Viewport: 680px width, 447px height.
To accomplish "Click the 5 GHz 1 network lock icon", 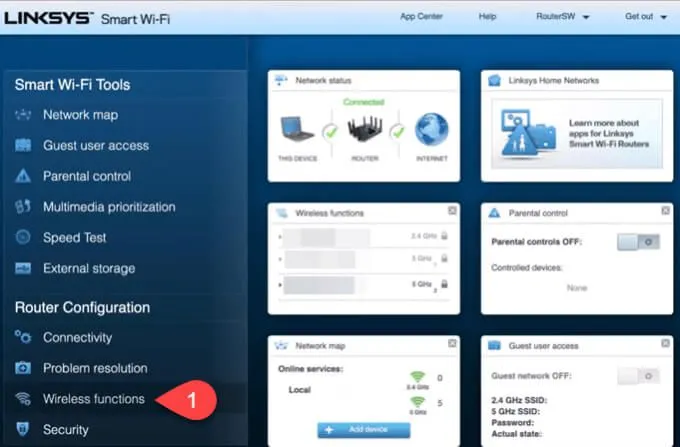I will coord(444,258).
